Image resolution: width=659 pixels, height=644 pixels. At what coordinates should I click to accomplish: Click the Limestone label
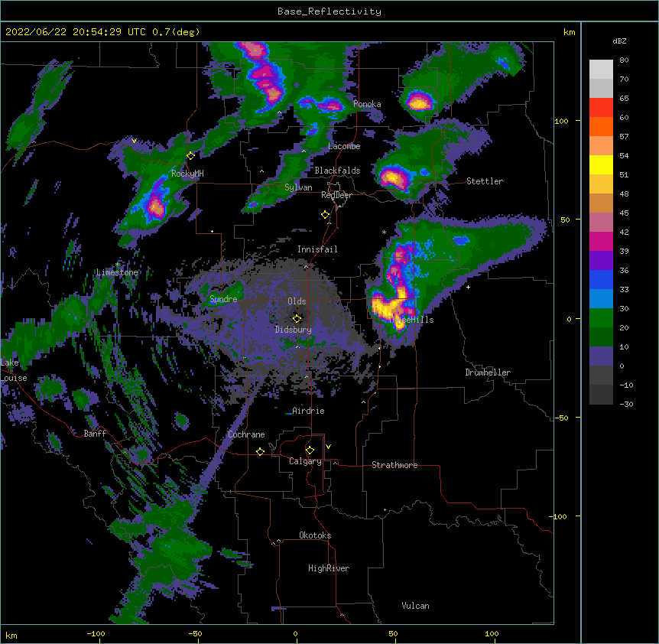117,272
